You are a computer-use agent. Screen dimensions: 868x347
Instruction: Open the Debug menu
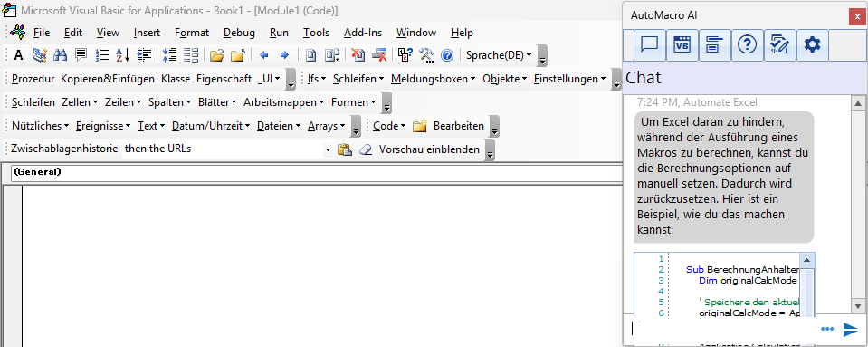tap(239, 33)
